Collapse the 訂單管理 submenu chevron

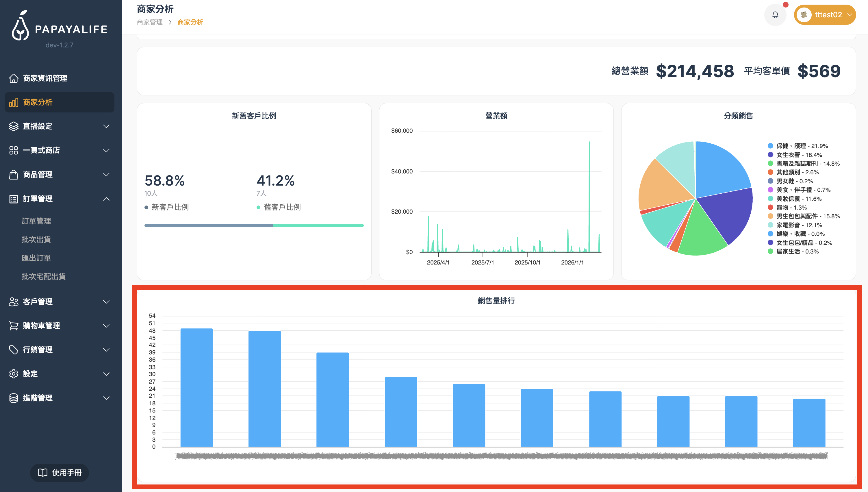[x=106, y=199]
